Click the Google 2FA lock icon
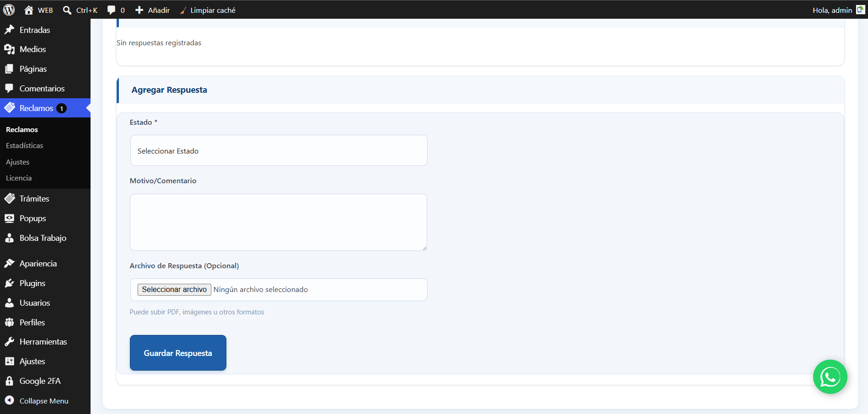The height and width of the screenshot is (414, 868). pyautogui.click(x=10, y=381)
